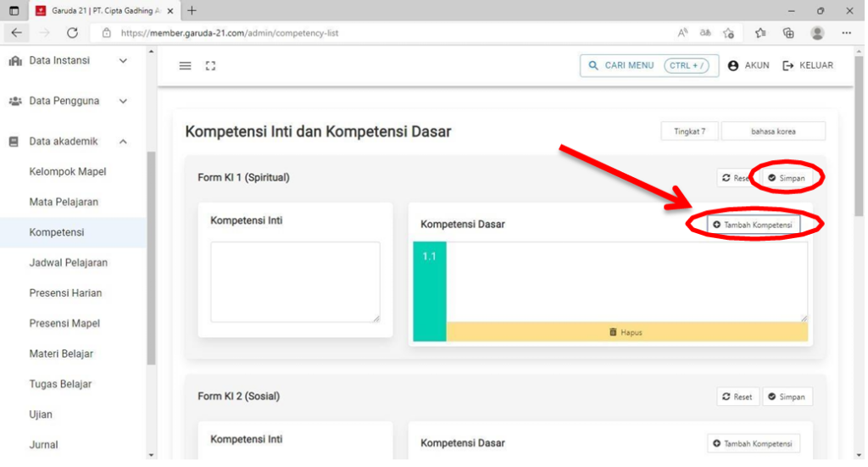Collapse the Data akademik menu

[x=69, y=141]
